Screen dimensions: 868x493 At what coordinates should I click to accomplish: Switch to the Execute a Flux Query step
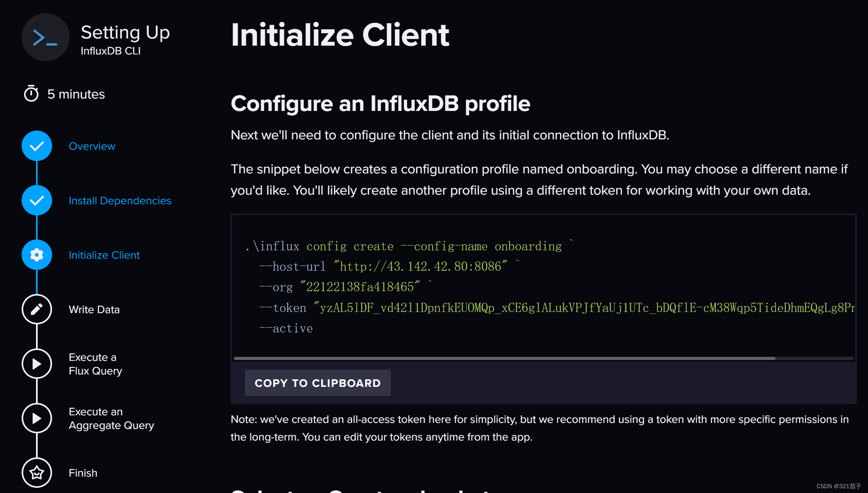(95, 364)
